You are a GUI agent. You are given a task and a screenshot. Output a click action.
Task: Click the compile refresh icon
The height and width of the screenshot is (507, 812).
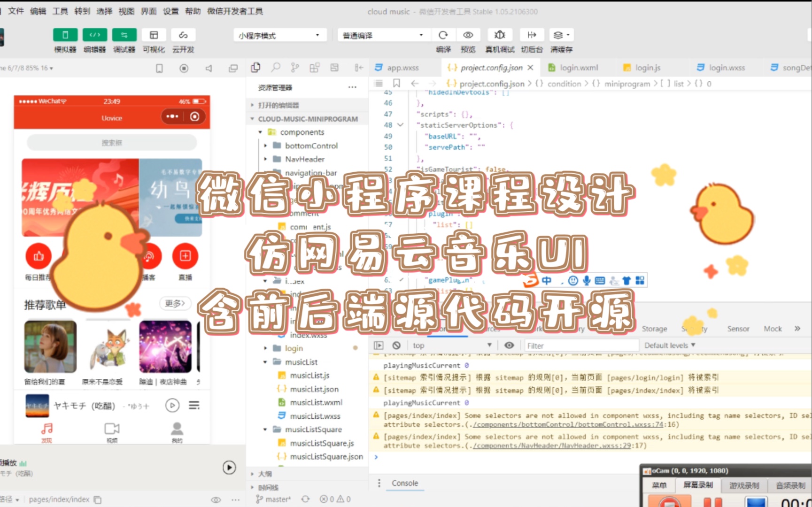[x=443, y=35]
